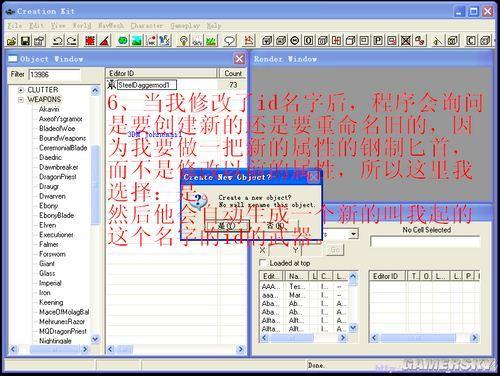Open the Character menu

point(147,25)
